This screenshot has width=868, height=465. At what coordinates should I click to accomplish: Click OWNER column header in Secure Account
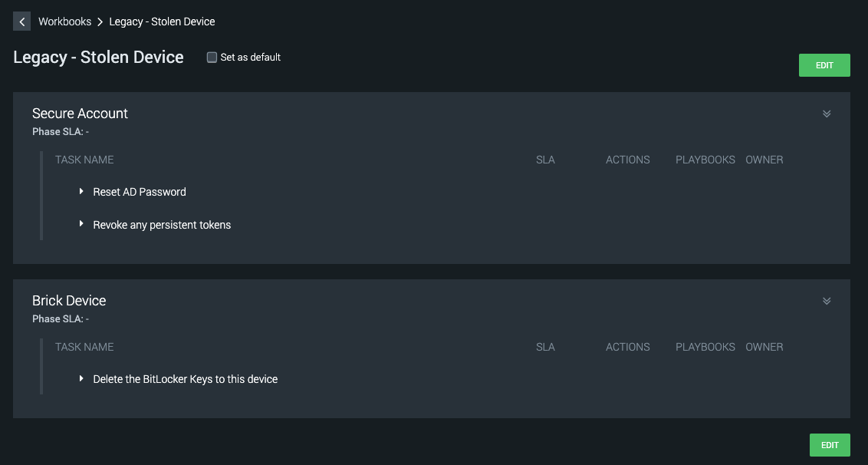pyautogui.click(x=764, y=160)
